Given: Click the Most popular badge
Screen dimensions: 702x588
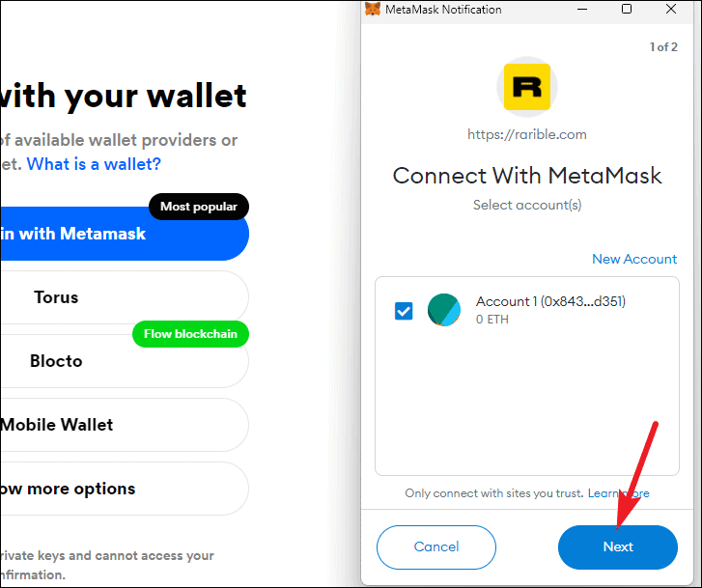Looking at the screenshot, I should tap(199, 207).
